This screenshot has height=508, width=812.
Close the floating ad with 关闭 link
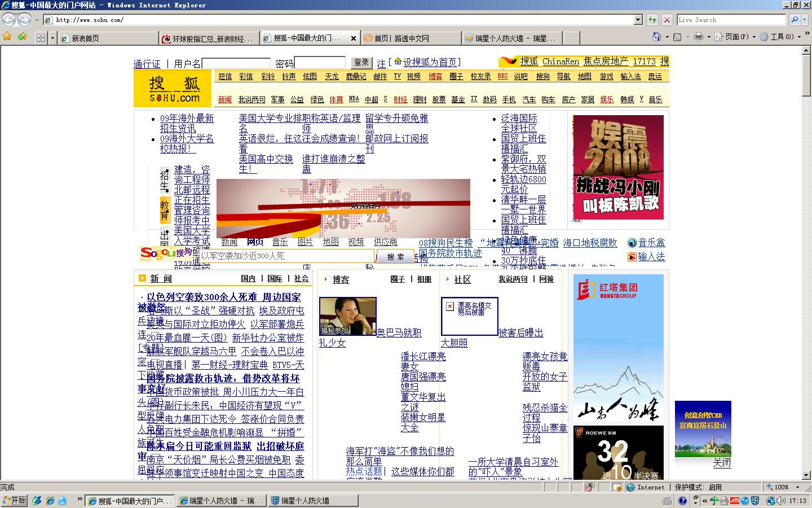(x=722, y=463)
